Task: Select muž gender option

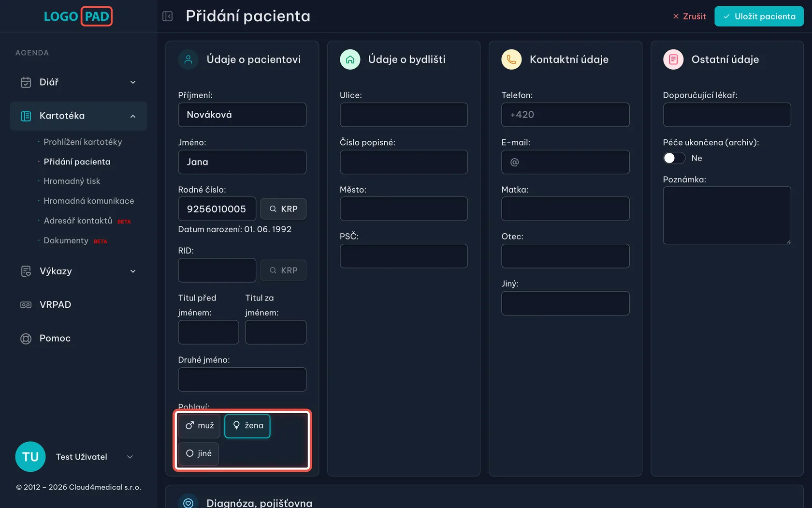Action: [199, 426]
